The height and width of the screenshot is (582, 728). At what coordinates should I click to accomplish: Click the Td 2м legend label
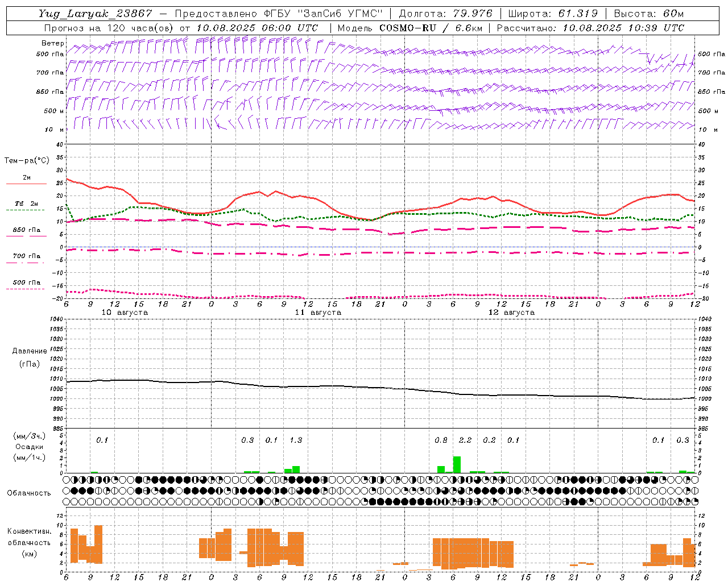[26, 203]
